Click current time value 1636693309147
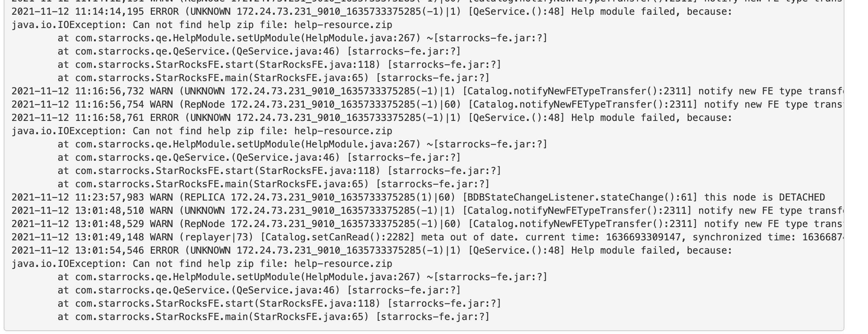 (x=643, y=237)
